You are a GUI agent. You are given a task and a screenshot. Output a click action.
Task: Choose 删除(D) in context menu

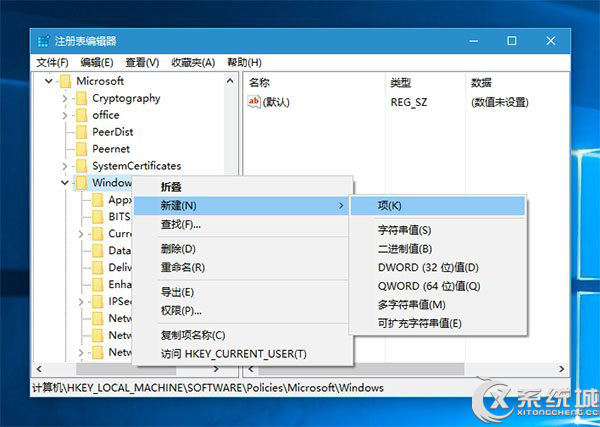pos(243,249)
